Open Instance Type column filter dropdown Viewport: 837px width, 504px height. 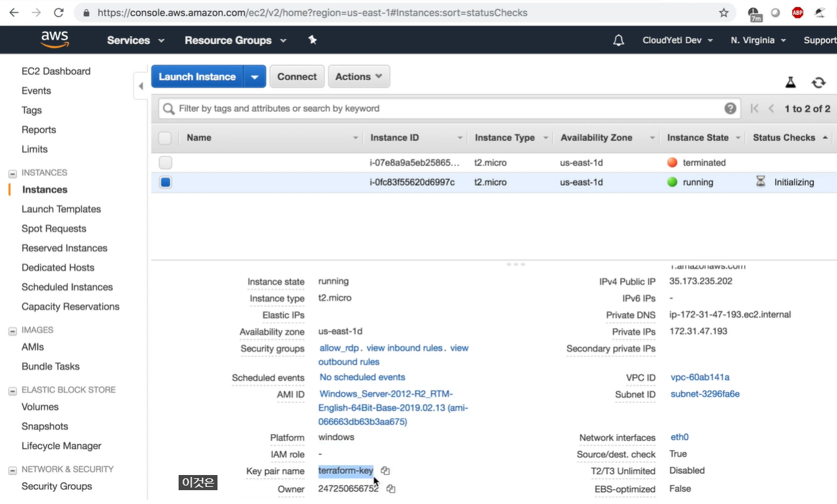(x=546, y=138)
